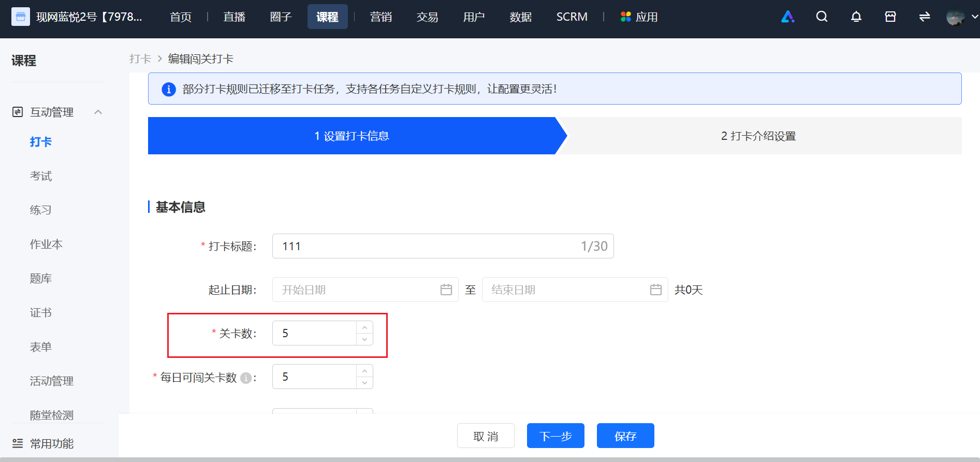Select 练习 in the sidebar
980x462 pixels.
[41, 210]
